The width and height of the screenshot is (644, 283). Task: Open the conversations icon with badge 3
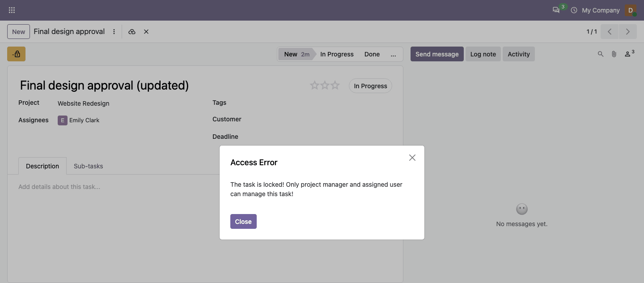[556, 10]
